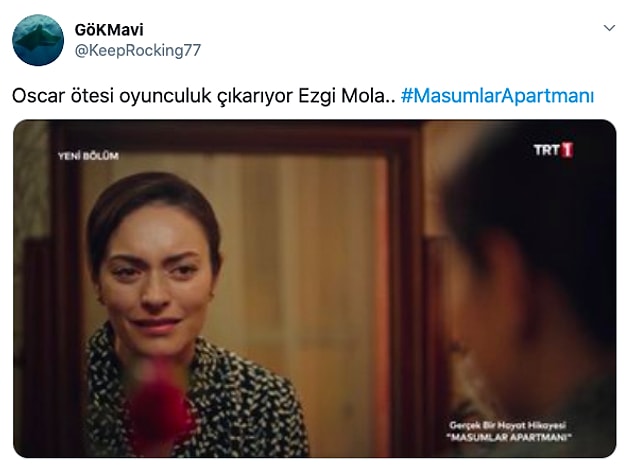Click the TRT 1 logo in the image
The image size is (635, 467).
click(553, 150)
